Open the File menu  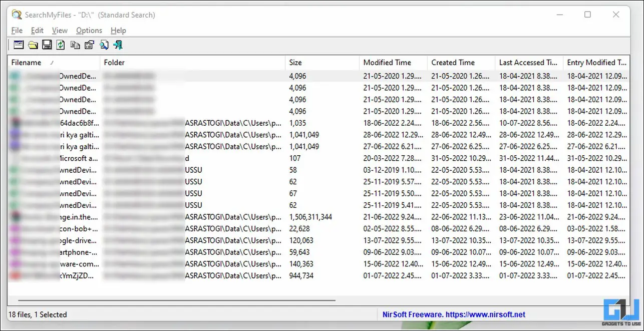[x=17, y=31]
